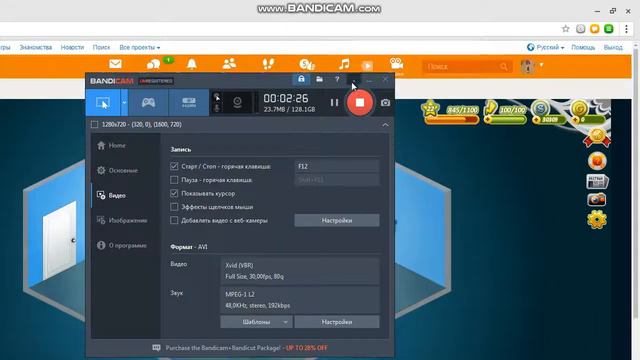Screen dimensions: 640x360
Task: Take a screenshot with camera icon
Action: pos(385,103)
